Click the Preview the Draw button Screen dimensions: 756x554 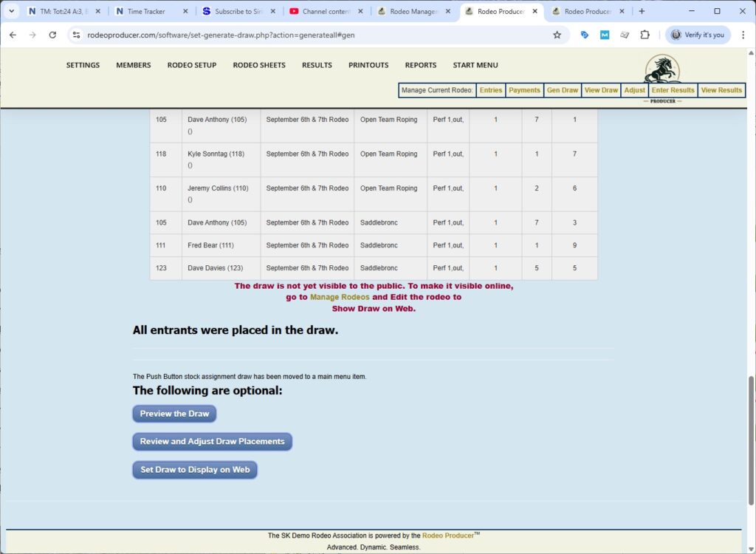click(173, 414)
